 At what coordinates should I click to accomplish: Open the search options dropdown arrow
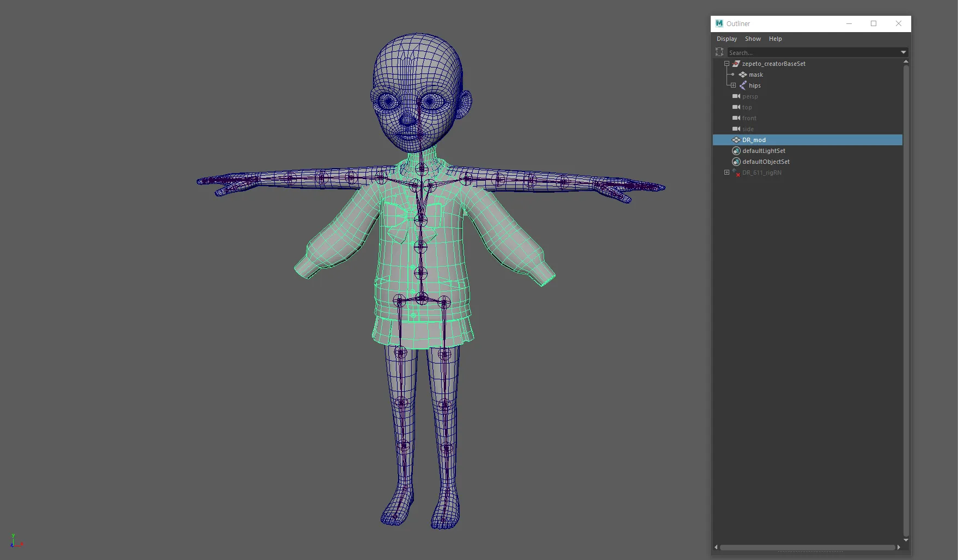pyautogui.click(x=904, y=52)
